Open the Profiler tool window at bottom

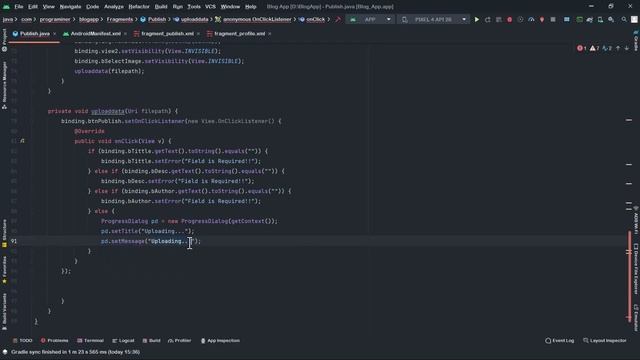[180, 340]
